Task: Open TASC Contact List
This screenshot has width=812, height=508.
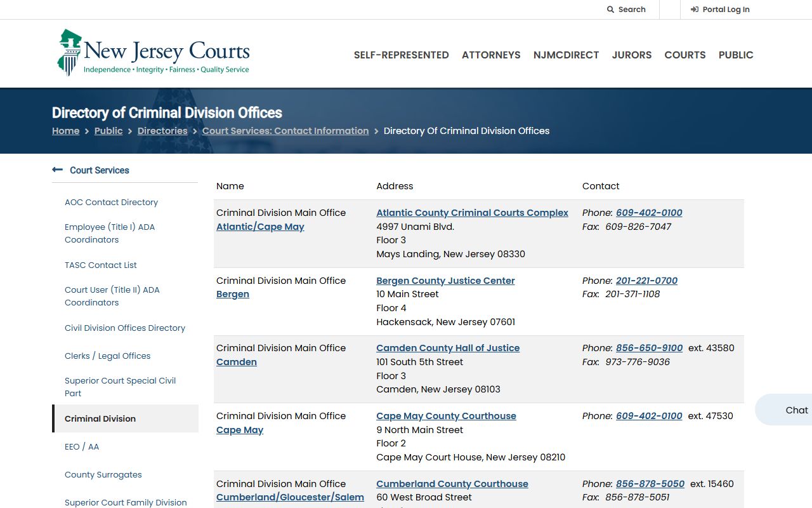Action: click(101, 265)
